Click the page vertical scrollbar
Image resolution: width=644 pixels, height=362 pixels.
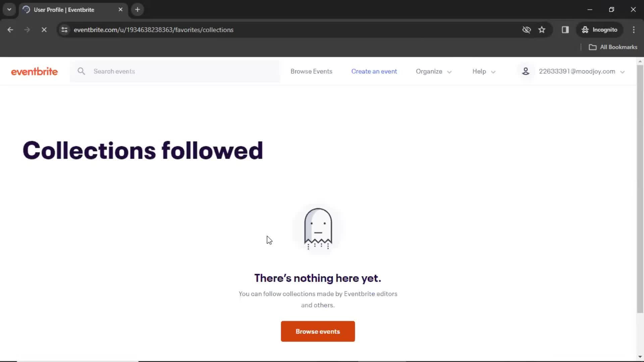(x=640, y=189)
